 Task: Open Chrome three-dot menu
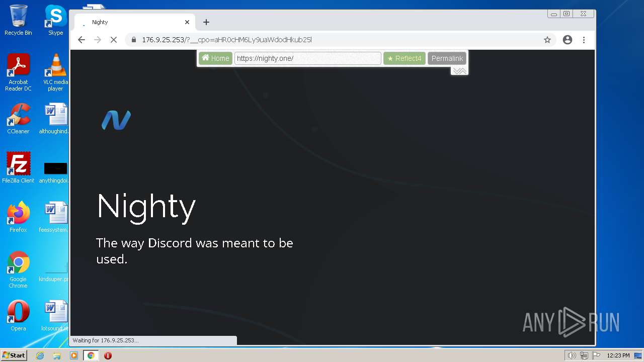click(584, 40)
